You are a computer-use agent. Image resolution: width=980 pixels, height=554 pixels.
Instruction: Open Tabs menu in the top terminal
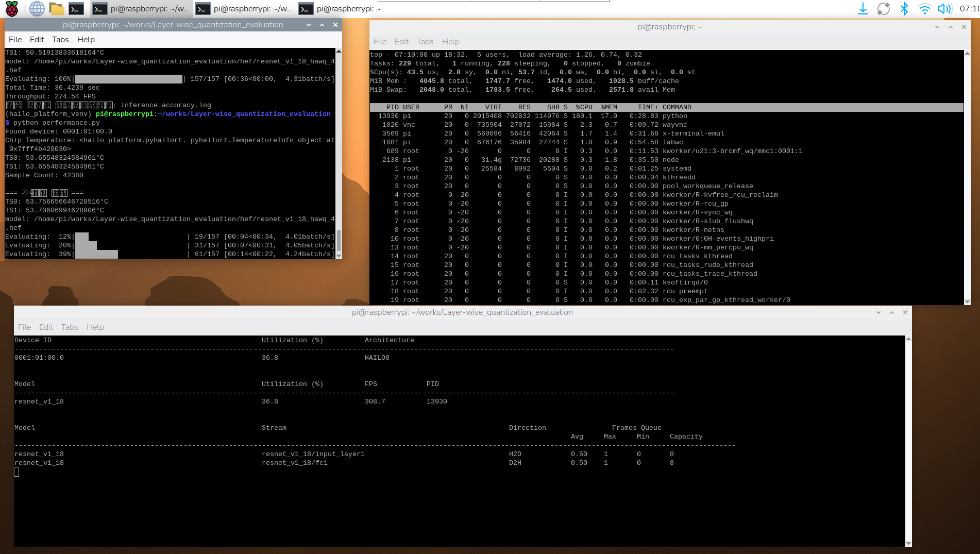pos(425,42)
